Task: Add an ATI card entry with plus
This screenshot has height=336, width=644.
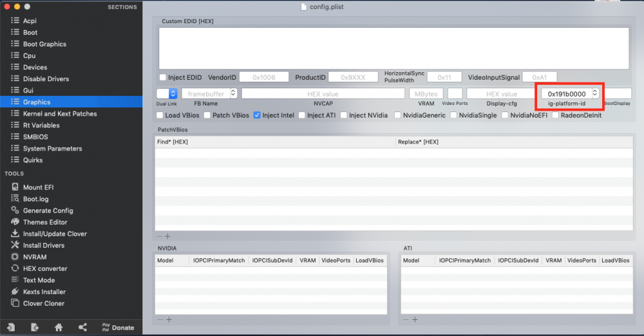Action: (x=415, y=319)
